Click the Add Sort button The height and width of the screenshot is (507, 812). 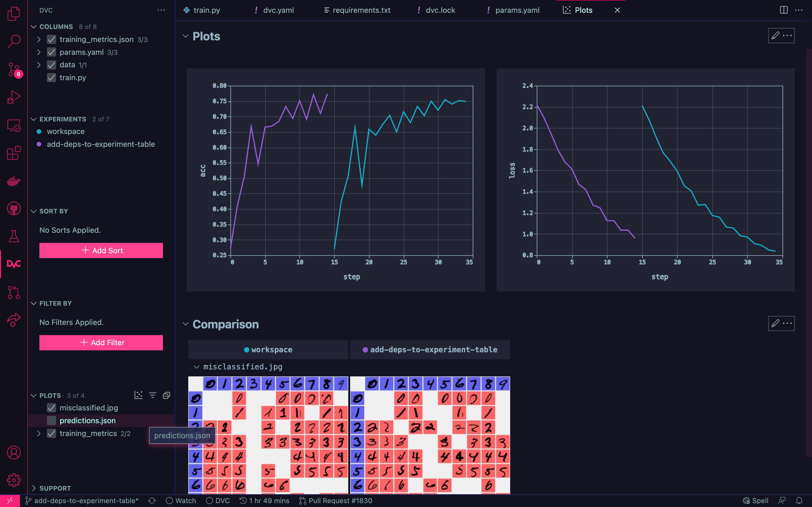coord(101,251)
